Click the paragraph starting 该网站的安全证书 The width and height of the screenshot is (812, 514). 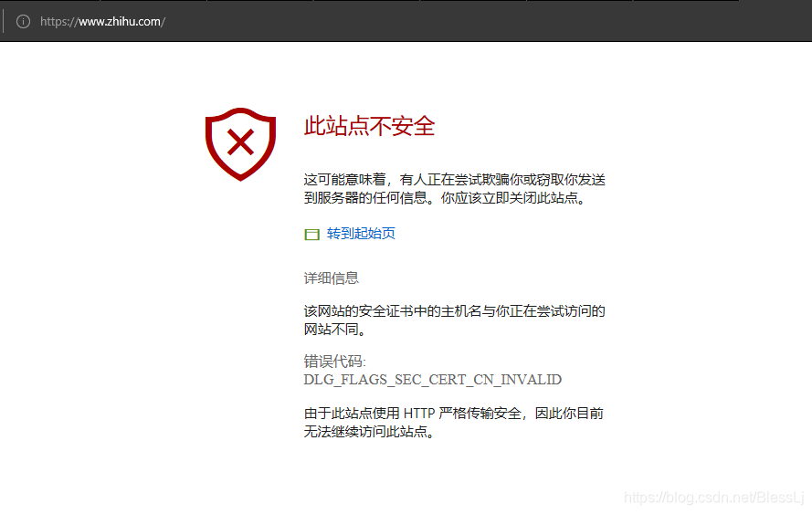pos(454,320)
